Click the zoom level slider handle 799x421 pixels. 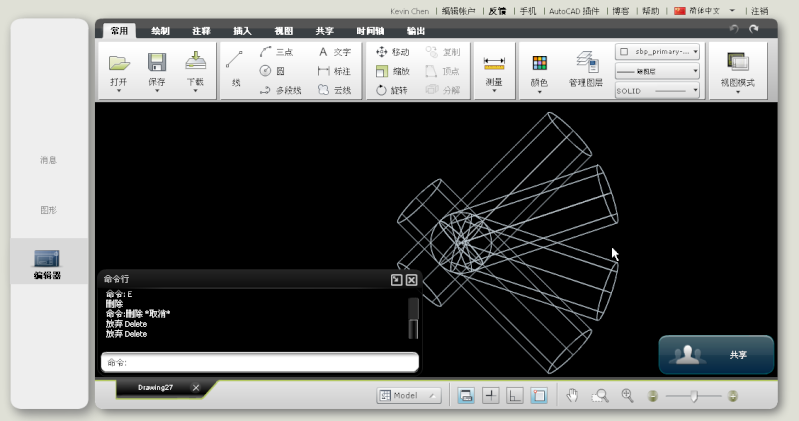point(694,396)
